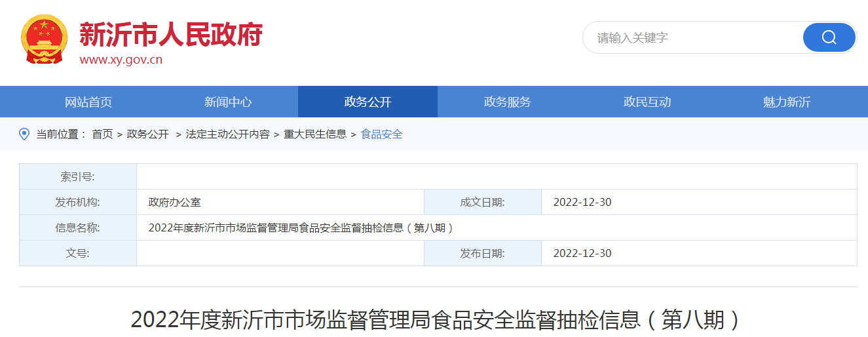
Task: Click the 当前位置 breadcrumb label
Action: point(61,134)
